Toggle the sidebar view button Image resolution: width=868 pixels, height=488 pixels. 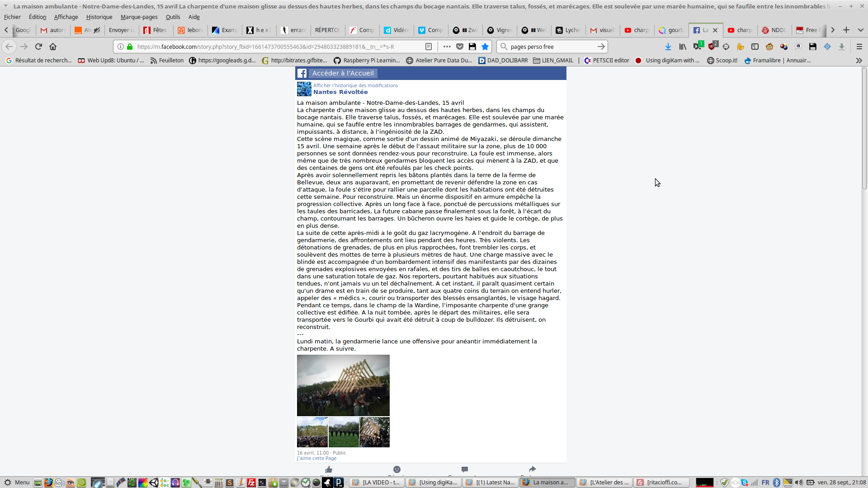755,47
